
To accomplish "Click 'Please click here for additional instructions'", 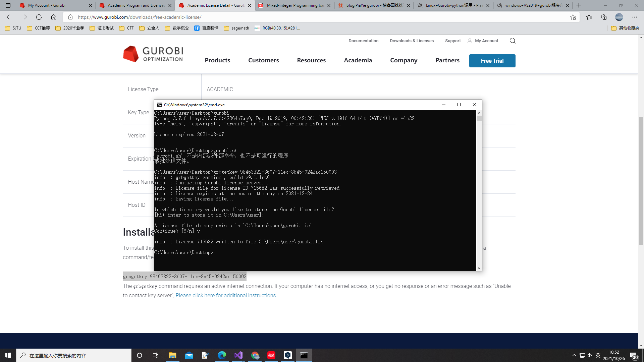I will [x=226, y=296].
